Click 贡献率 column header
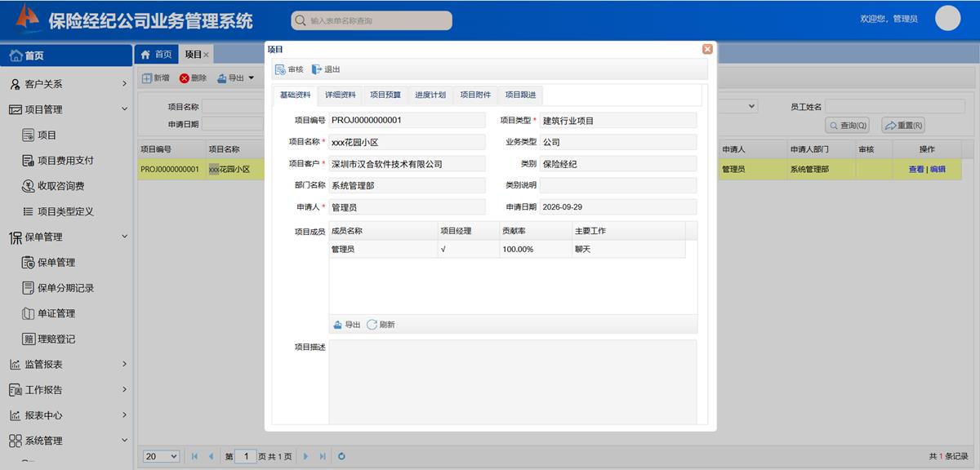Image resolution: width=980 pixels, height=470 pixels. [535, 231]
